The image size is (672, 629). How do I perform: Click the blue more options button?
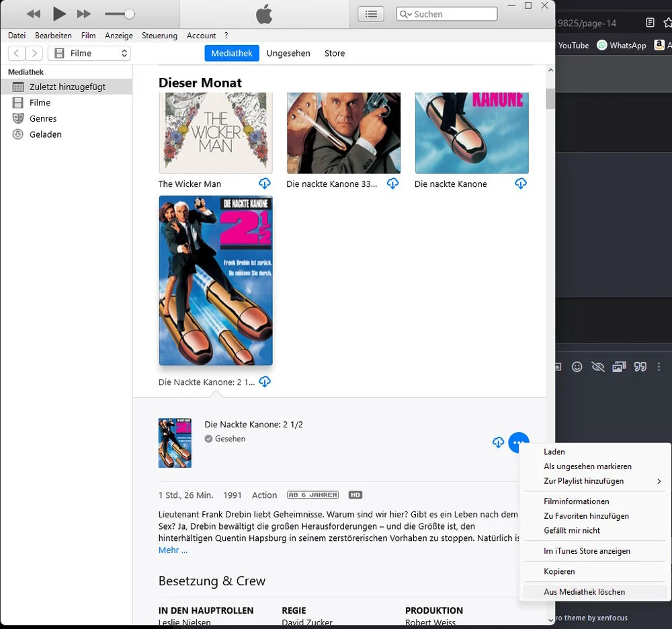tap(519, 443)
